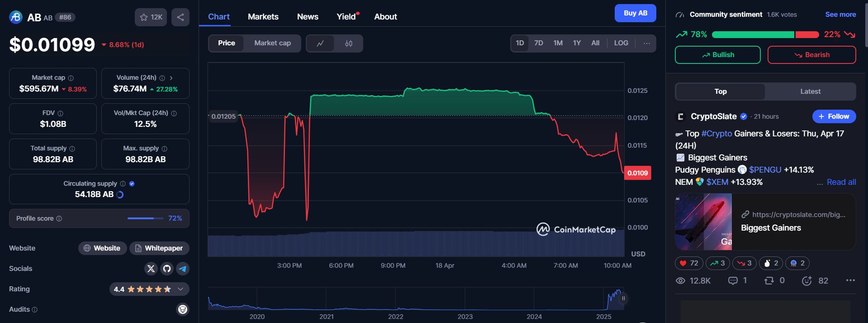868x323 pixels.
Task: Open the Chart tab
Action: pyautogui.click(x=219, y=17)
